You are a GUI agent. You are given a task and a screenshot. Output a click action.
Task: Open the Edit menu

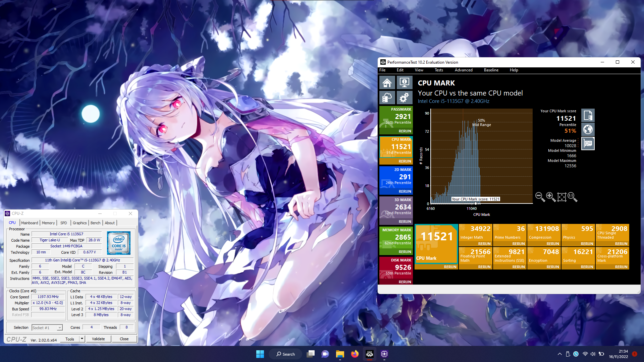point(400,70)
